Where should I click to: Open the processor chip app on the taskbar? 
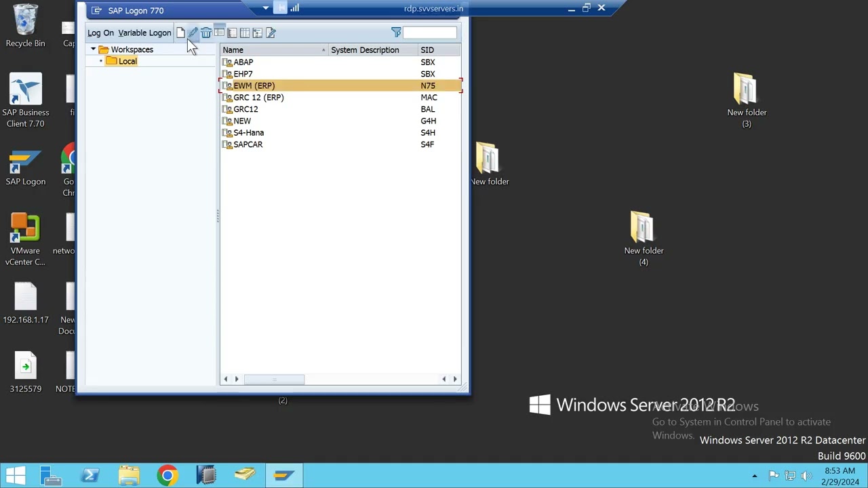pyautogui.click(x=205, y=476)
